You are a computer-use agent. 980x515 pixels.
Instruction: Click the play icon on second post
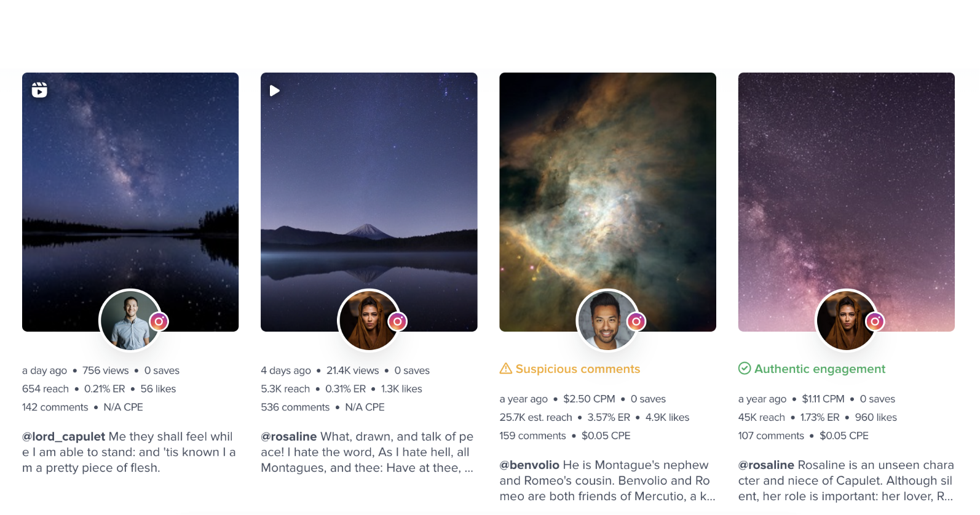(x=275, y=91)
